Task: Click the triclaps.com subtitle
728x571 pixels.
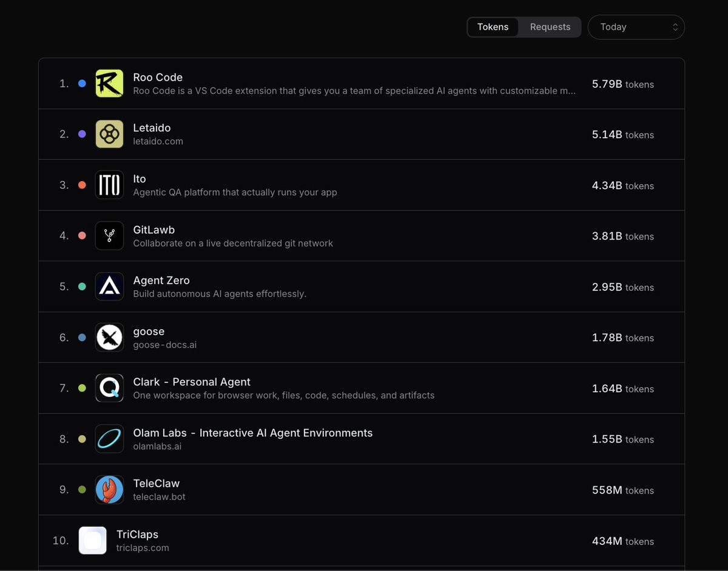Action: (x=143, y=548)
